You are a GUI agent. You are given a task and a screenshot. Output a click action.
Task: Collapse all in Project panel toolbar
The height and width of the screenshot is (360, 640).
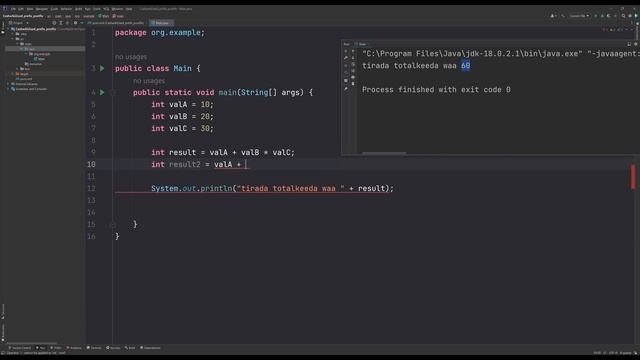click(67, 23)
